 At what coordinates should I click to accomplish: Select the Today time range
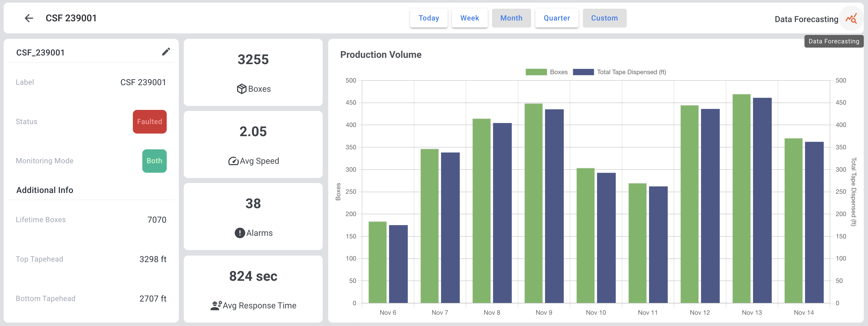coord(428,18)
